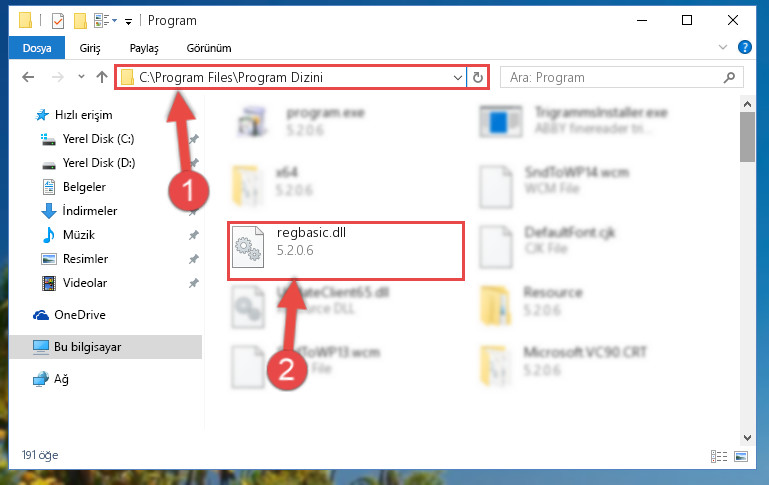Screen dimensions: 769x485
Task: Switch to details view in status bar
Action: [719, 457]
